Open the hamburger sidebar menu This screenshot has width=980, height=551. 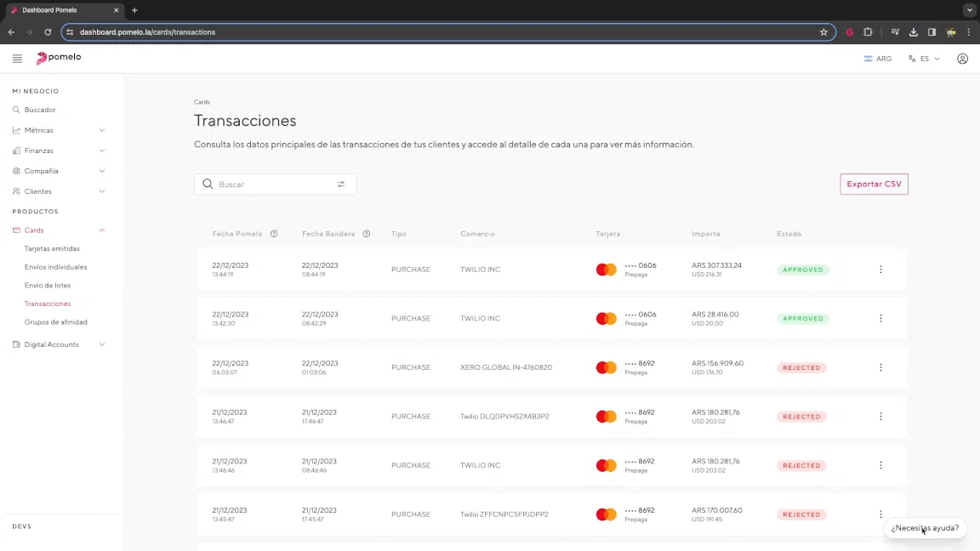coord(17,59)
